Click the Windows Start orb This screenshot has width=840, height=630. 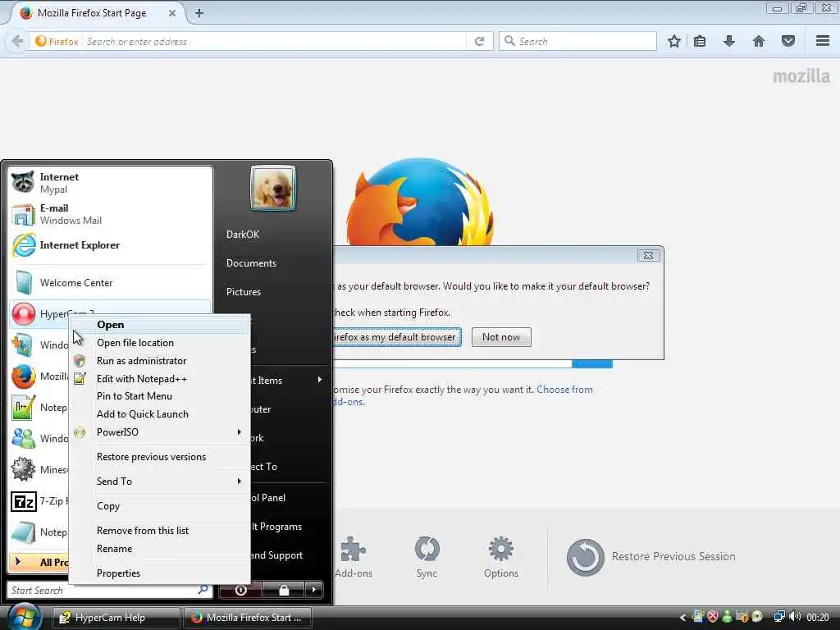pos(24,616)
